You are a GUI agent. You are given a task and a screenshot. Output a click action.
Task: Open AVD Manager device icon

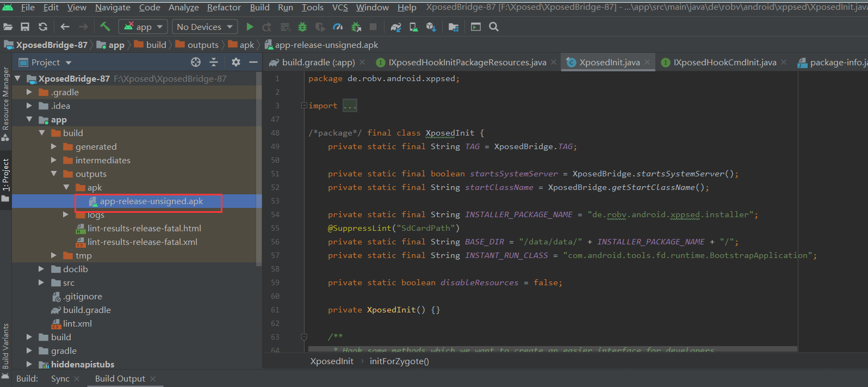click(413, 27)
